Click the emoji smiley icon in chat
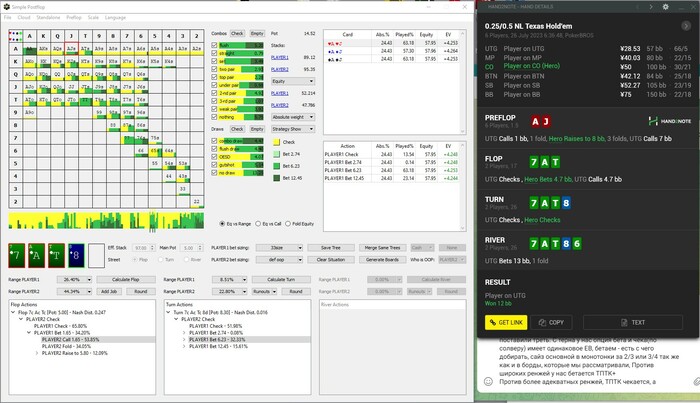 (488, 382)
